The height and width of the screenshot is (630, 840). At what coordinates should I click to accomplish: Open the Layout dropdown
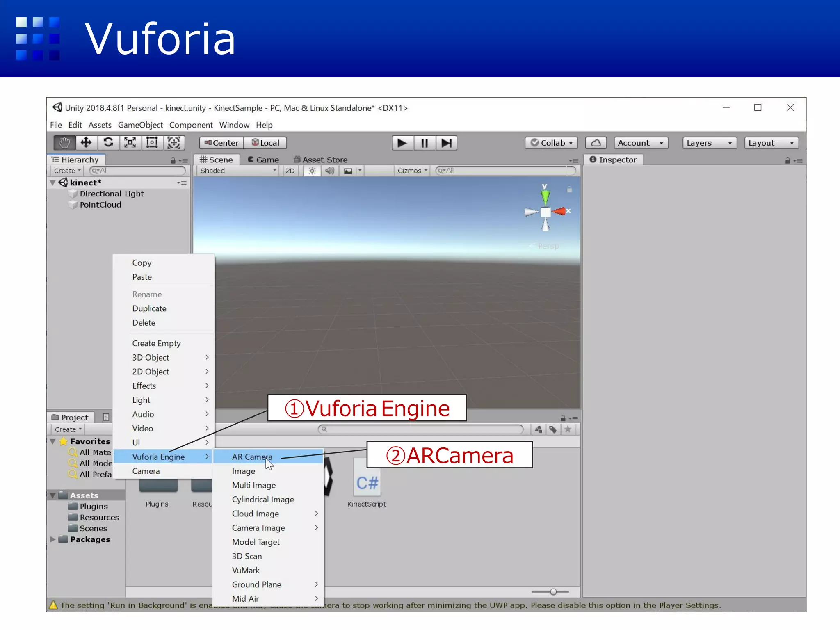[x=772, y=143]
